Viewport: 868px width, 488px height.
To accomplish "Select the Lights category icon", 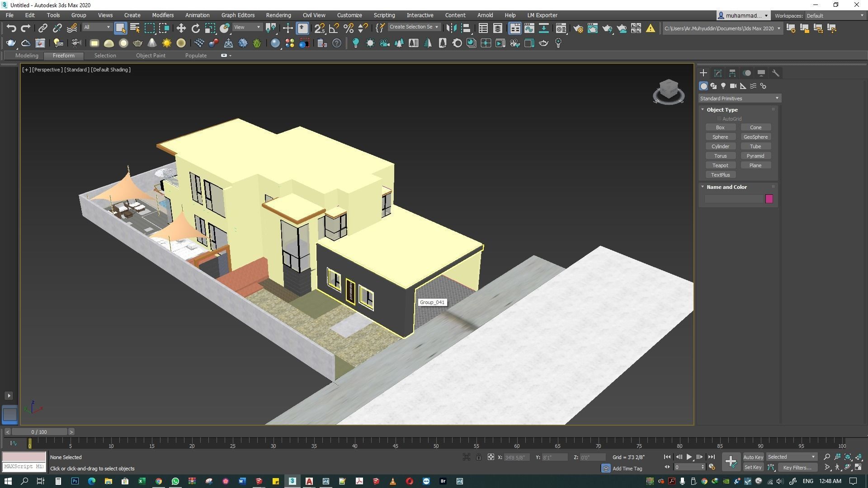I will click(x=723, y=86).
